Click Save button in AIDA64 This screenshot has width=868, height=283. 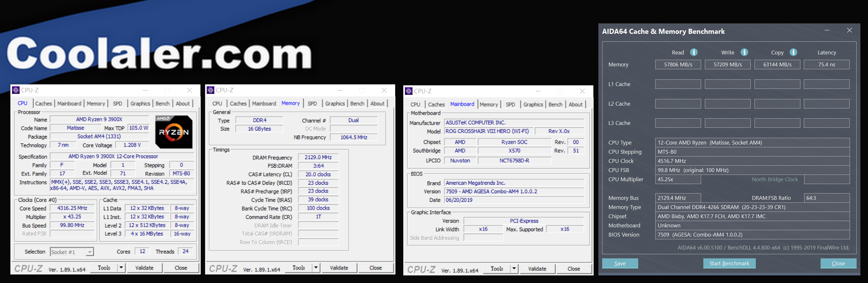620,263
